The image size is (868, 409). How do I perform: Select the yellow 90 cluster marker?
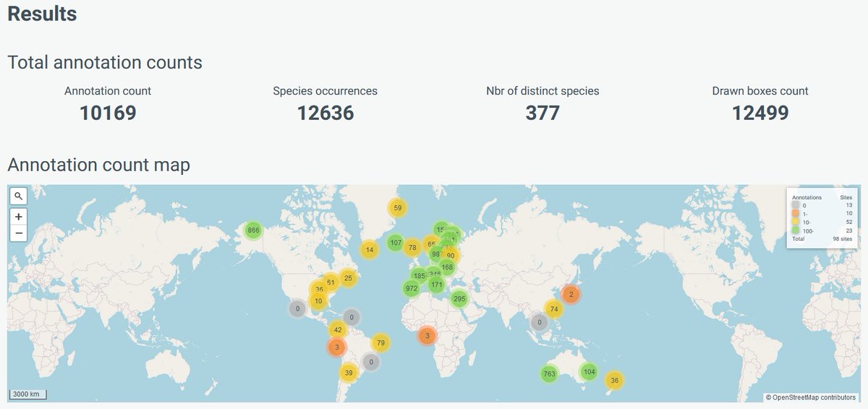(451, 256)
